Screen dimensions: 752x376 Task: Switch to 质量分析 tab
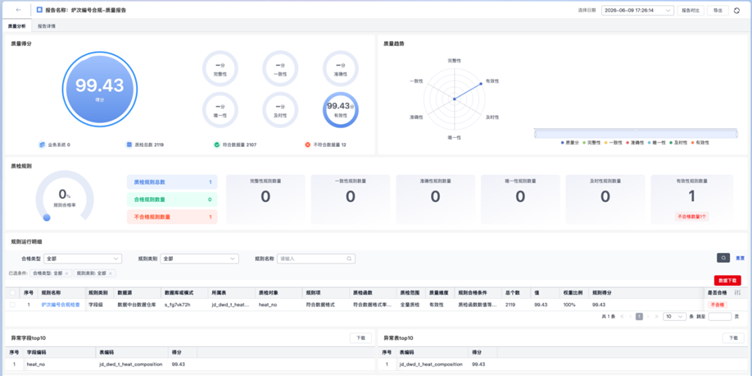coord(17,26)
